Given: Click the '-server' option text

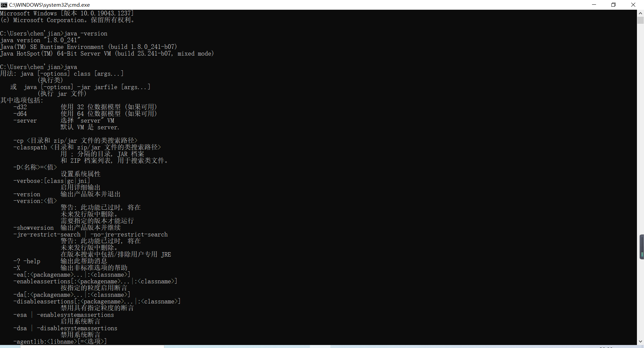Looking at the screenshot, I should click(25, 121).
